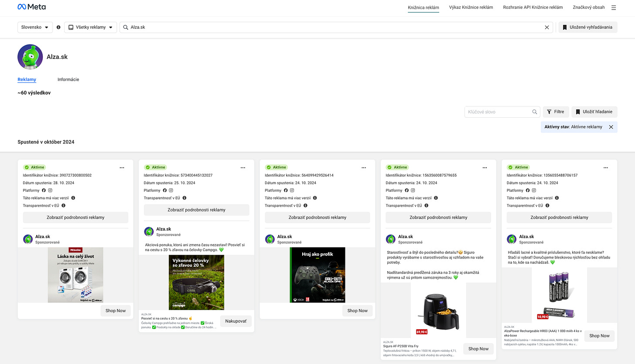Switch to the Reklamy tab

pyautogui.click(x=27, y=80)
